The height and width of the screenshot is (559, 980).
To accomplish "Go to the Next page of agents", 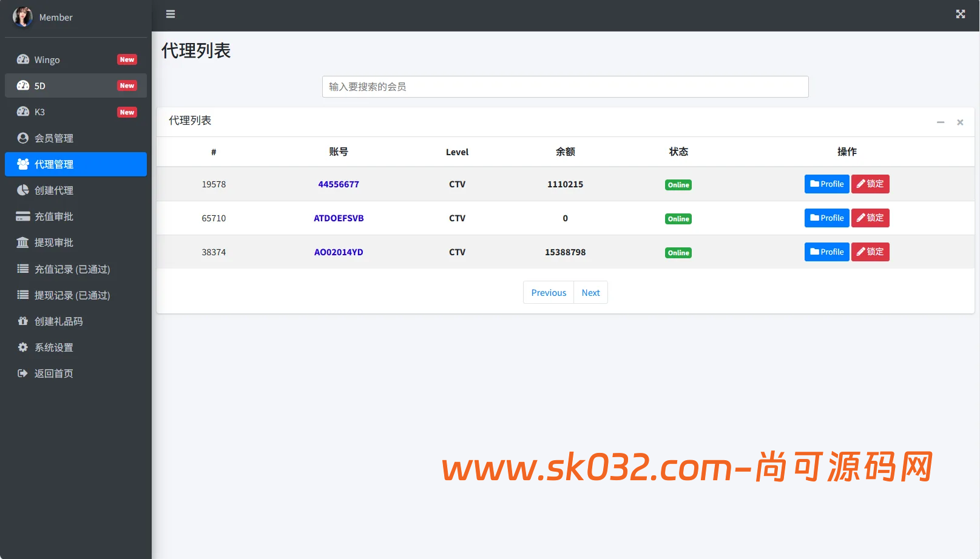I will pos(590,292).
